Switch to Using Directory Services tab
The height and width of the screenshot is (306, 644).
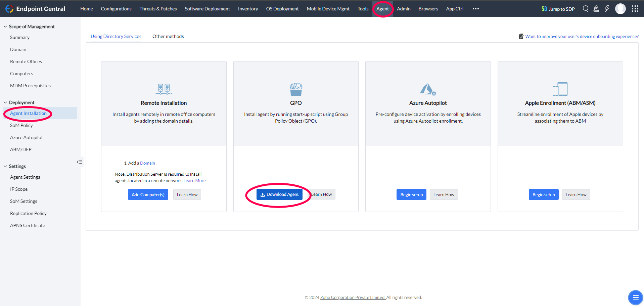(x=116, y=36)
